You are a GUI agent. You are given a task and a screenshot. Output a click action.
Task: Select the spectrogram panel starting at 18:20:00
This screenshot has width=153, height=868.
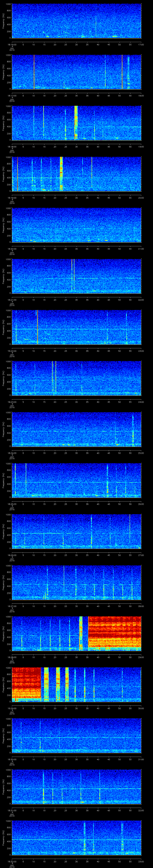pyautogui.click(x=77, y=225)
